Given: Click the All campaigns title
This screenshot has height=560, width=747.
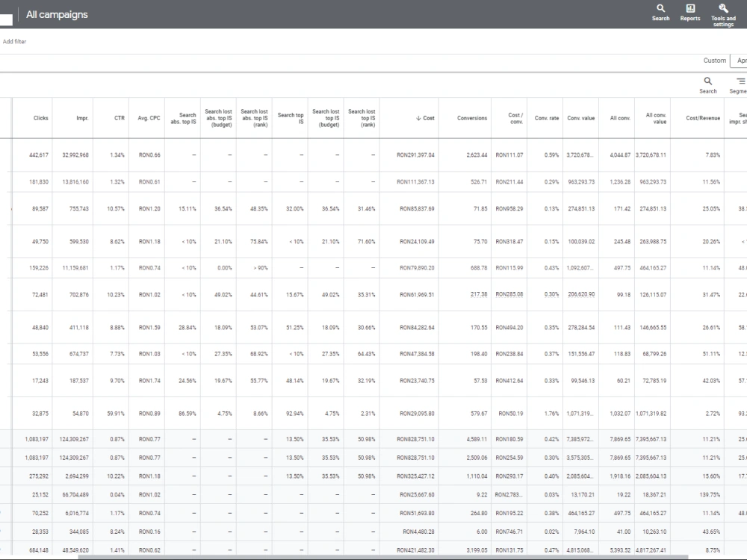Looking at the screenshot, I should (57, 15).
